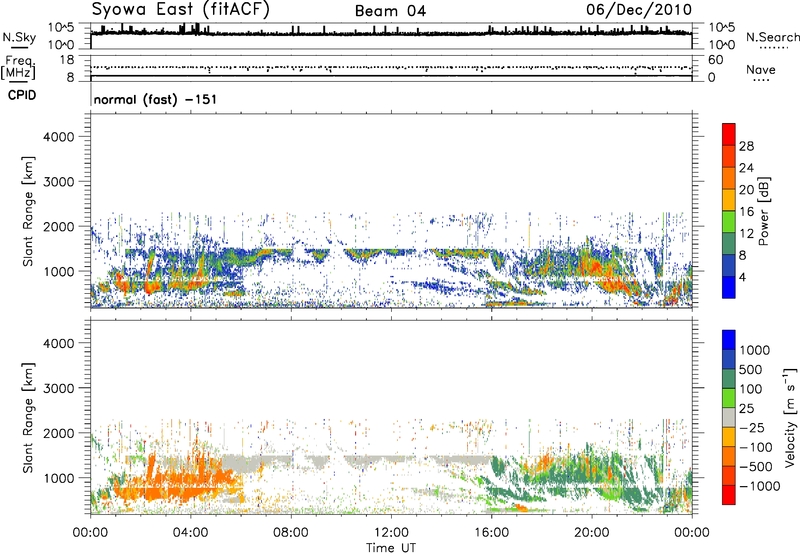Image resolution: width=800 pixels, height=554 pixels.
Task: Click the "4000" tick of the power panel
Action: click(x=58, y=137)
